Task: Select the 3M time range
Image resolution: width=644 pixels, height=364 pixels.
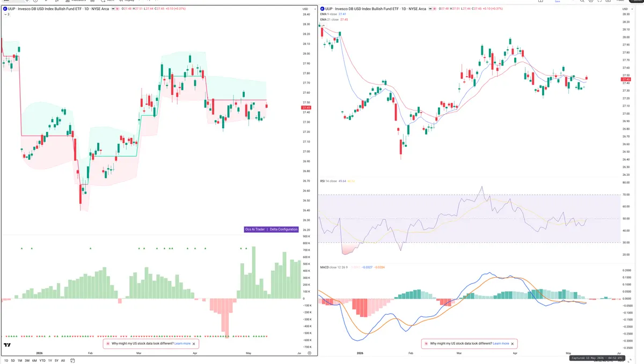Action: pos(27,361)
